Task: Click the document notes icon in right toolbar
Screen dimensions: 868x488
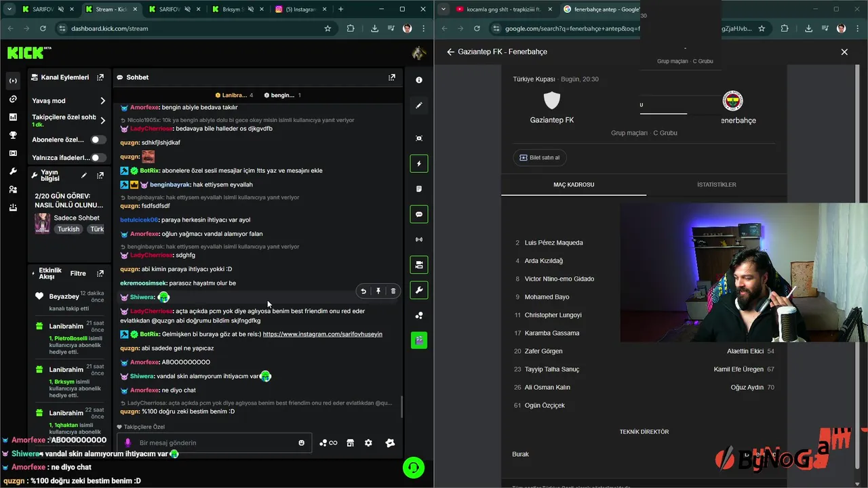Action: [x=419, y=188]
